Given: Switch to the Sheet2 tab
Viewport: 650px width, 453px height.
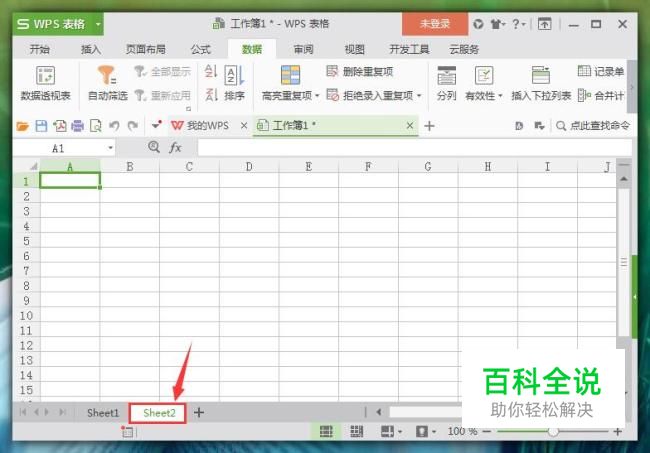Looking at the screenshot, I should 159,413.
